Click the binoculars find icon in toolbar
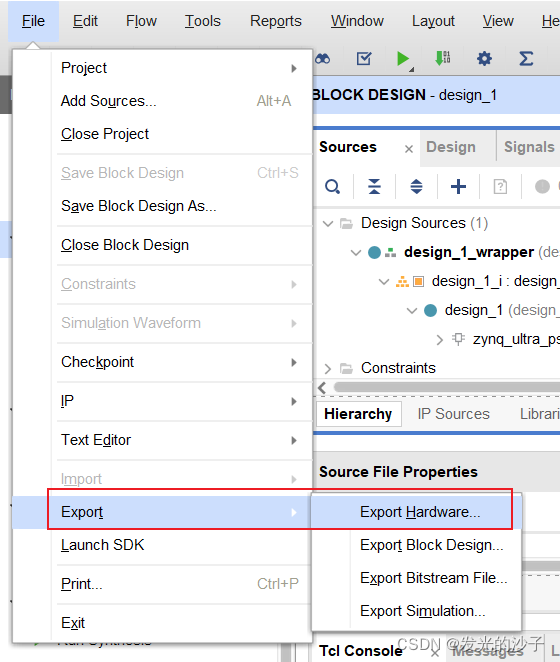Viewport: 560px width, 662px height. click(323, 59)
